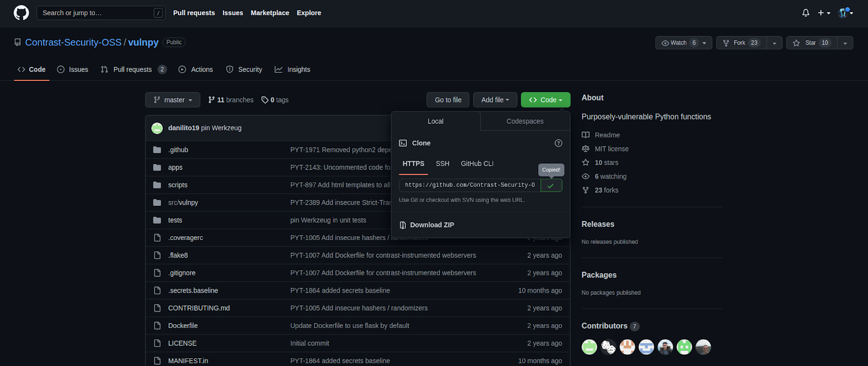
Task: Open the Contrast-Security-OSS organization link
Action: pos(73,42)
